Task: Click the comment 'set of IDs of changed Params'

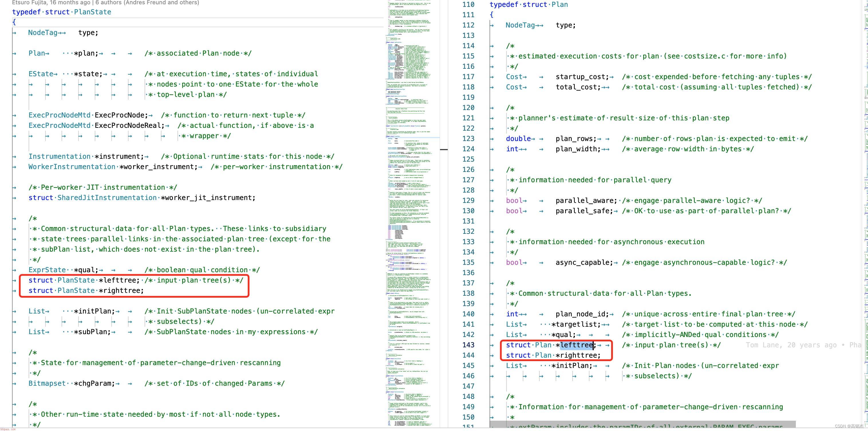Action: coord(215,383)
